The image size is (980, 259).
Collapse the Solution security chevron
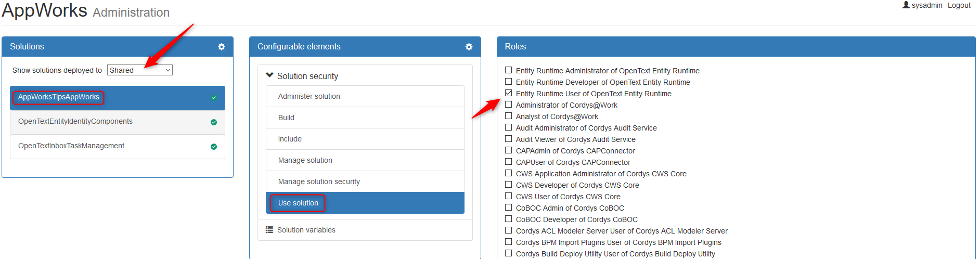click(269, 75)
